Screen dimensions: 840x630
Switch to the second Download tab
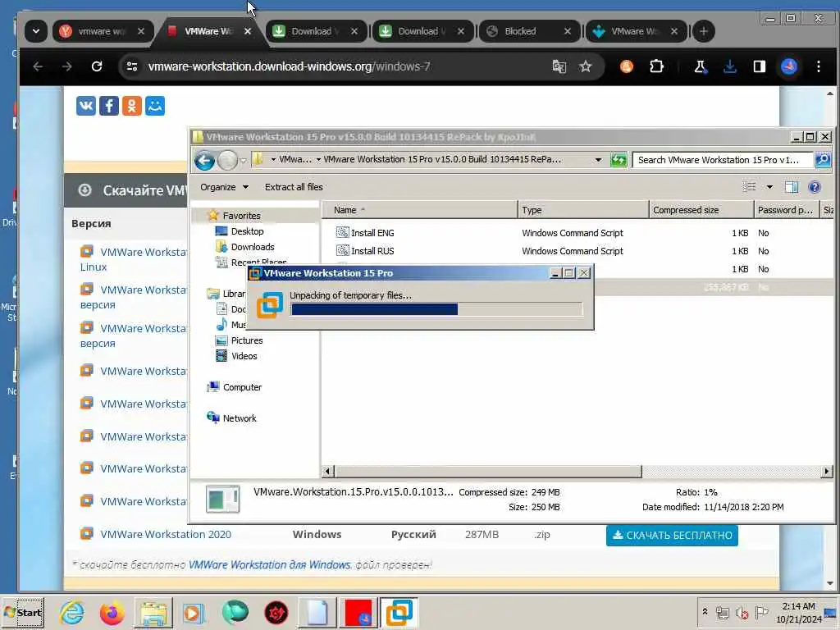point(422,31)
